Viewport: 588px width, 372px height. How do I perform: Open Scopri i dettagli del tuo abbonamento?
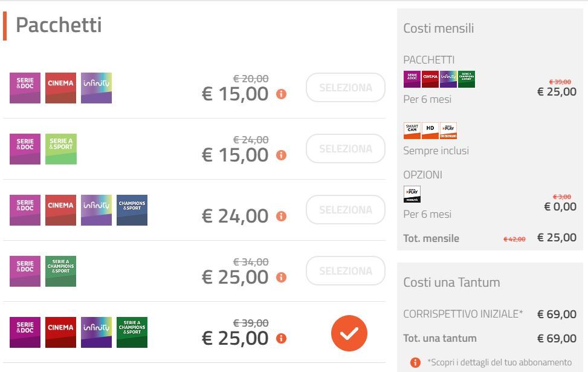tap(499, 362)
